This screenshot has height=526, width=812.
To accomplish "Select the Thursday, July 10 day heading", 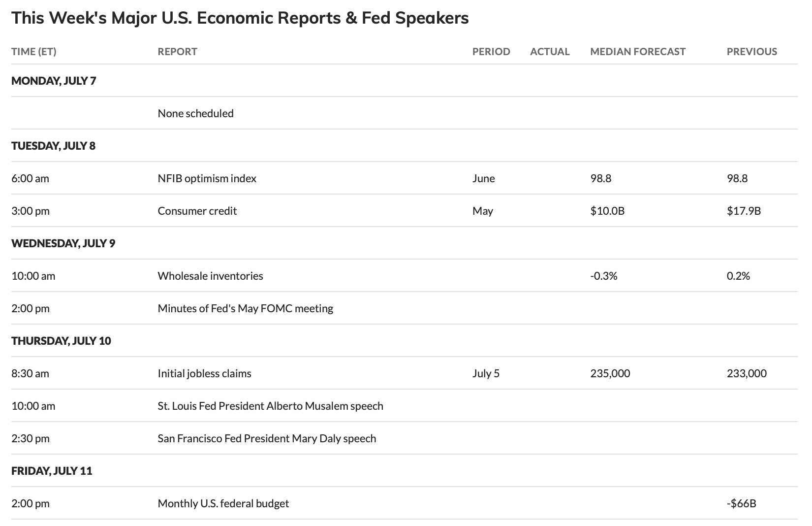I will [x=61, y=341].
